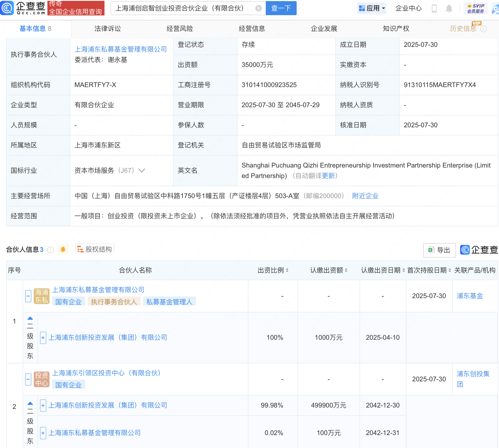Image resolution: width=499 pixels, height=448 pixels.
Task: Collapse the first partner row 上海浦东私募基金
Action: click(28, 296)
